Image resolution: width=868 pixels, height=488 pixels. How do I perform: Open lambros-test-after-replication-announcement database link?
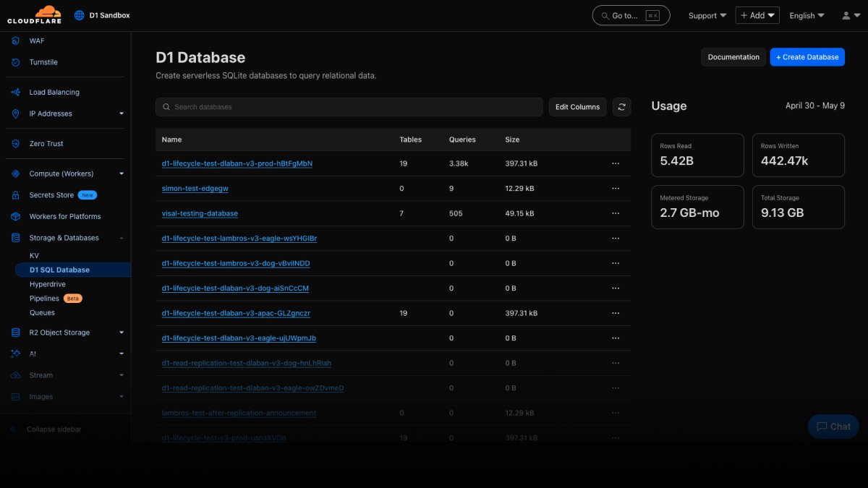[239, 413]
